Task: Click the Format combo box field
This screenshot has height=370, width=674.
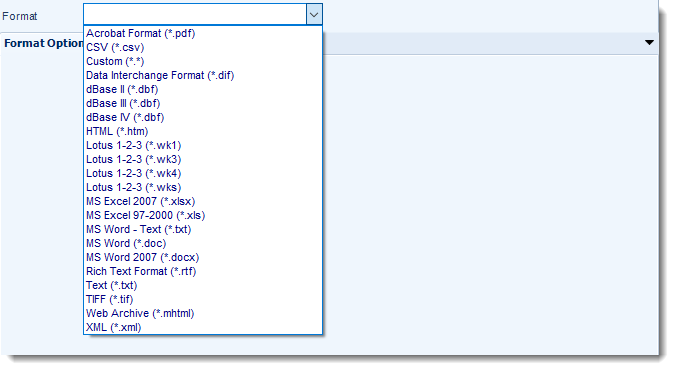Action: pyautogui.click(x=195, y=15)
